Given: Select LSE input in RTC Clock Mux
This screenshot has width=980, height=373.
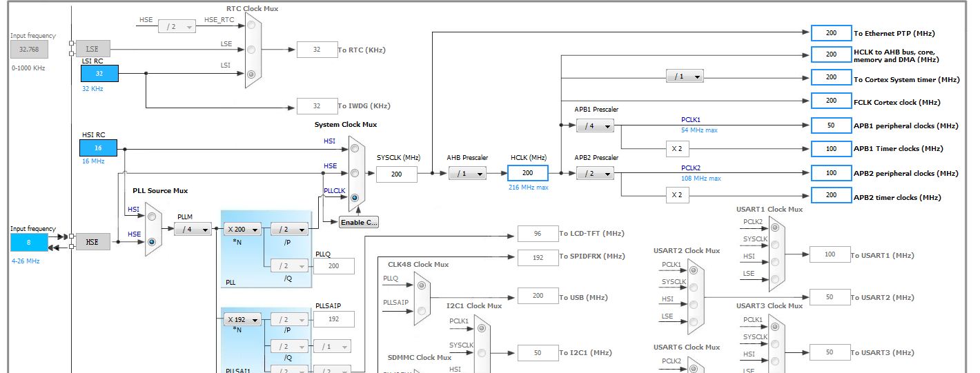Looking at the screenshot, I should click(x=252, y=50).
